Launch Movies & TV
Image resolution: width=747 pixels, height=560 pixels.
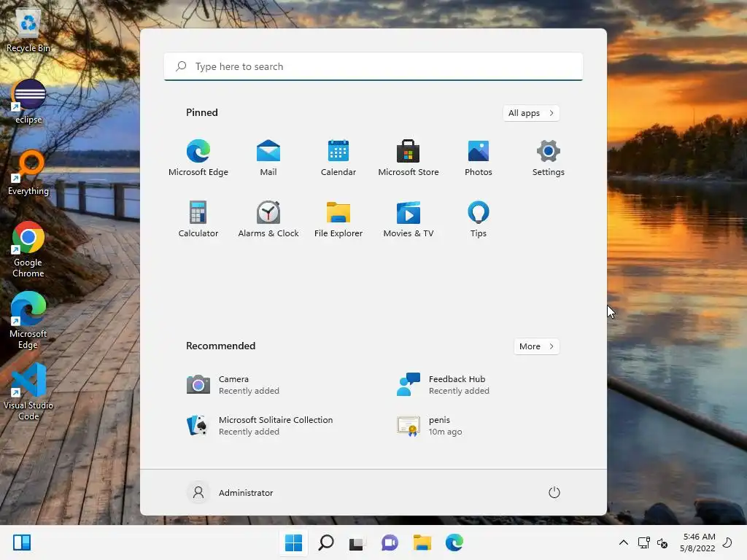click(409, 219)
